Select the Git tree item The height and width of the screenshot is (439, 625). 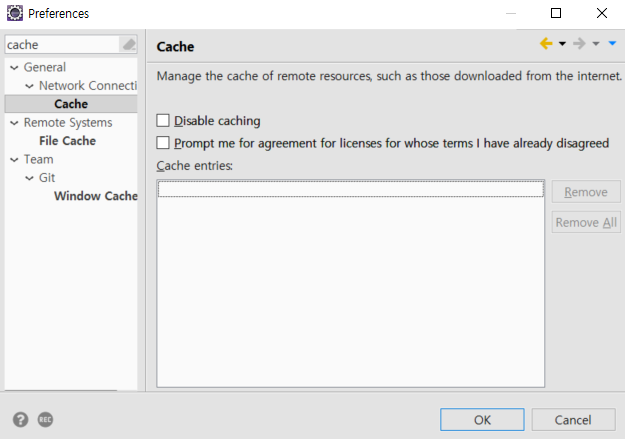47,177
